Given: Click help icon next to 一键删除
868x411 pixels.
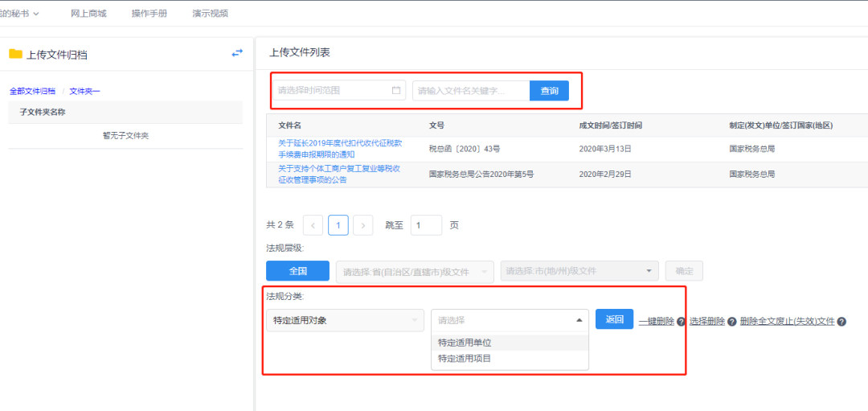Looking at the screenshot, I should click(681, 321).
